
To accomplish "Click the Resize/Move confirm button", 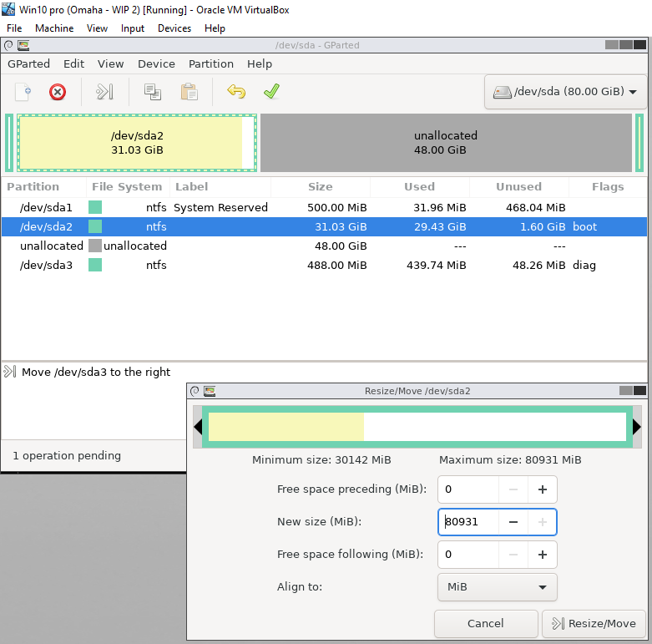I will pyautogui.click(x=594, y=623).
